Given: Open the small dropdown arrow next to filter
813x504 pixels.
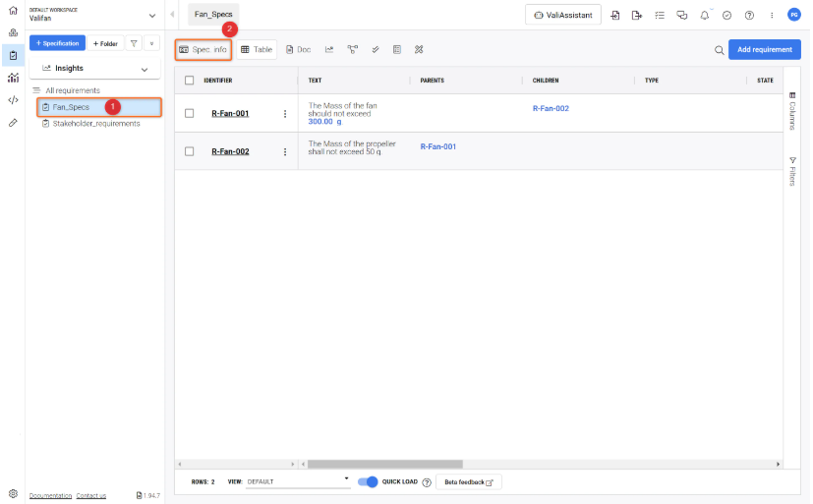Looking at the screenshot, I should tap(152, 43).
